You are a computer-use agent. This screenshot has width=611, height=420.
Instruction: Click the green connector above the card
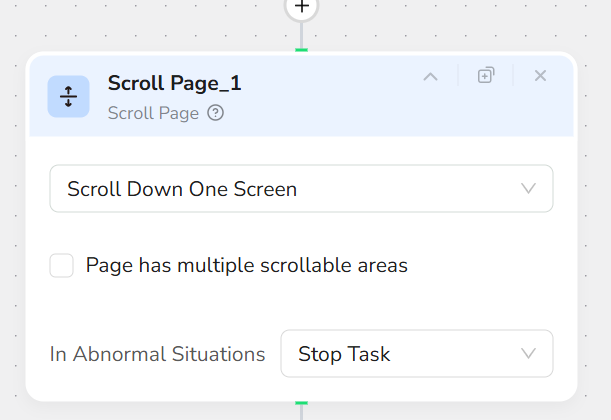[301, 50]
